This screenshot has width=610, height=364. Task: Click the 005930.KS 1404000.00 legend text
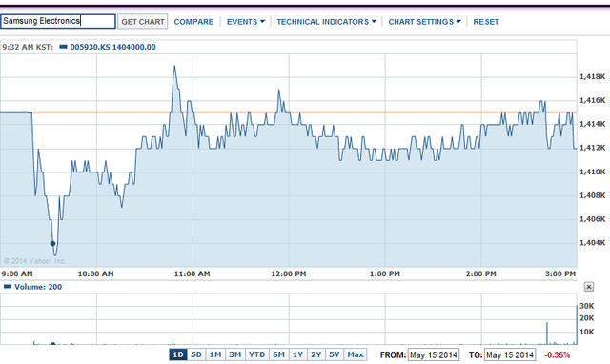click(x=112, y=47)
